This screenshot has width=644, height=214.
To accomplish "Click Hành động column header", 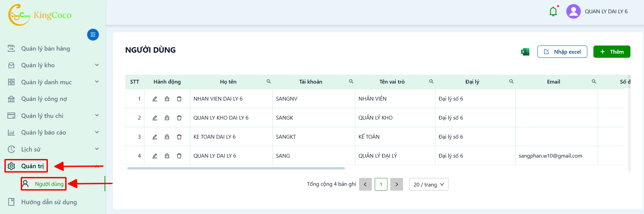I will point(167,82).
